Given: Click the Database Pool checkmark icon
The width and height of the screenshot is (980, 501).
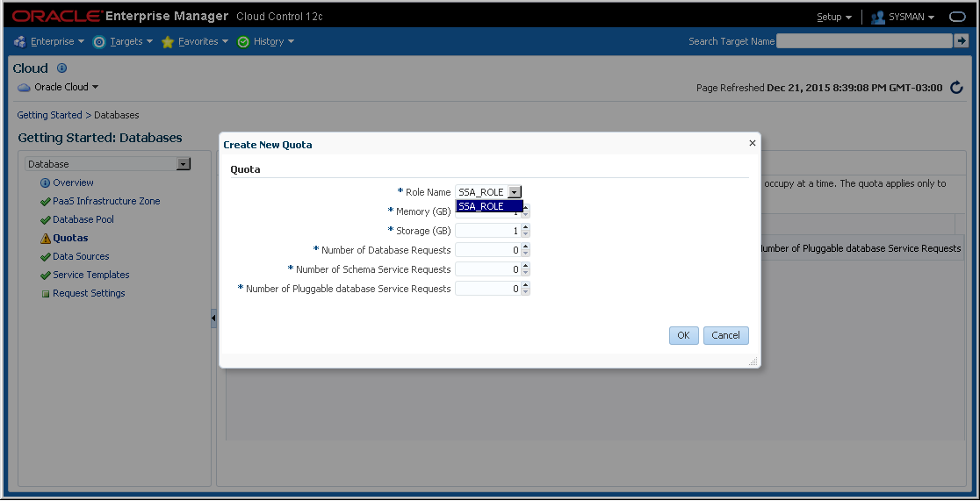Looking at the screenshot, I should click(x=45, y=220).
